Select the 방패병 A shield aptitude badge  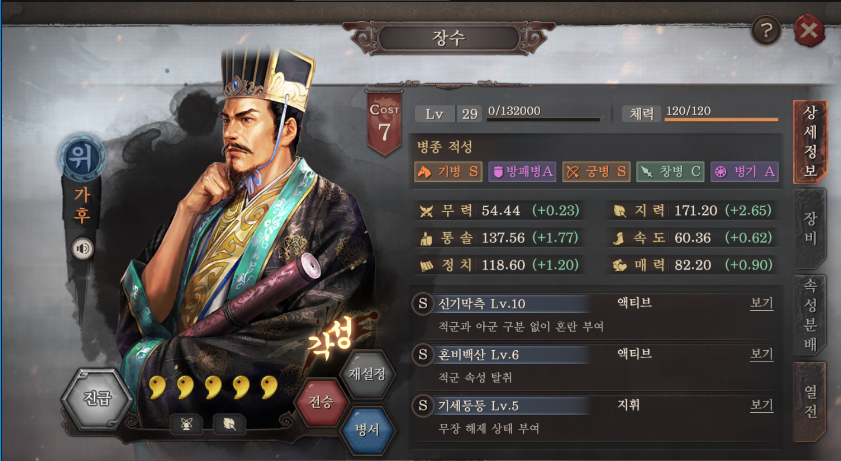tap(522, 172)
